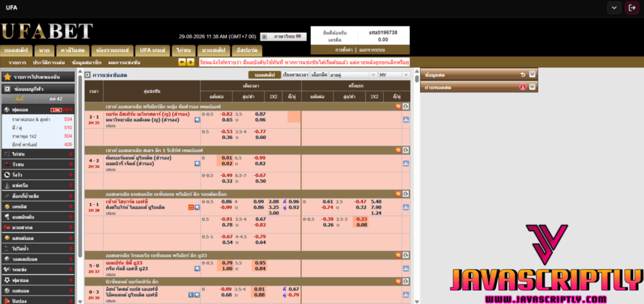Click the red info icon on ถ่ายทอดสด panel
The width and height of the screenshot is (644, 304).
pyautogui.click(x=523, y=87)
